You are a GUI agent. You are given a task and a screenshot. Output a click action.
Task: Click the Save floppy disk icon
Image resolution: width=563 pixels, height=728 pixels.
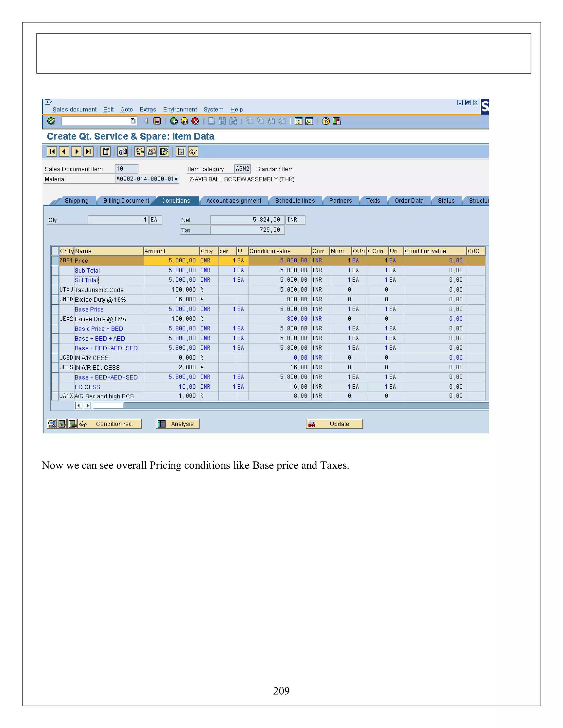point(157,121)
